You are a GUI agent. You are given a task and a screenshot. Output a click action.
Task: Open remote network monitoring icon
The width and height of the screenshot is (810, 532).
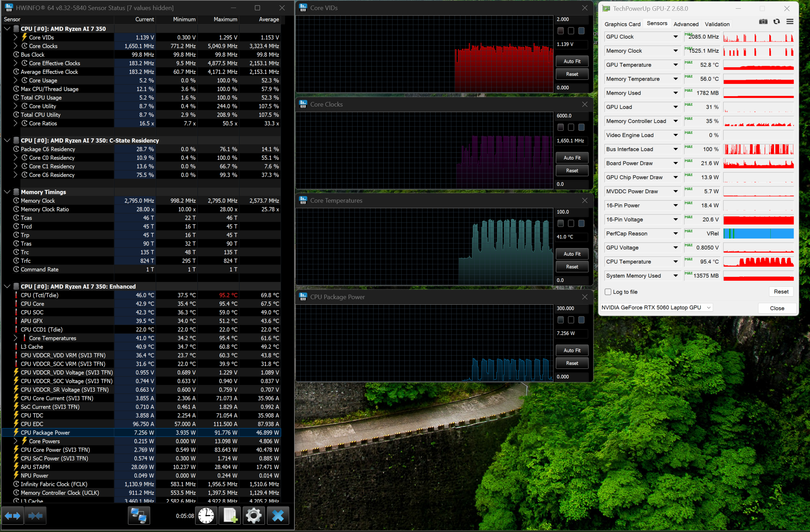point(139,516)
